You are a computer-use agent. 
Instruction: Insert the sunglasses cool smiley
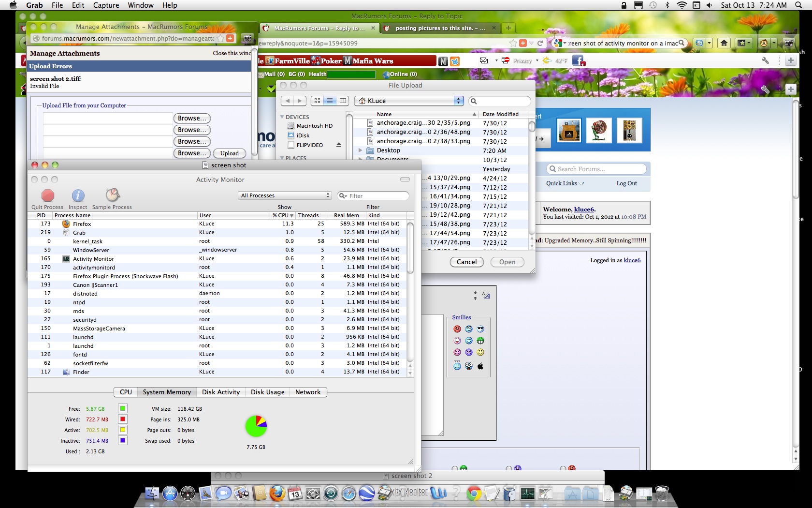[x=480, y=329]
